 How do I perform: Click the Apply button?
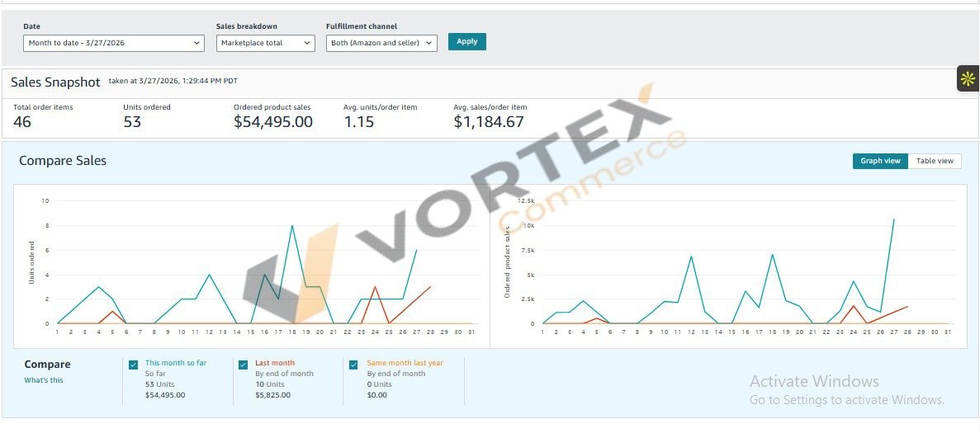[x=466, y=42]
